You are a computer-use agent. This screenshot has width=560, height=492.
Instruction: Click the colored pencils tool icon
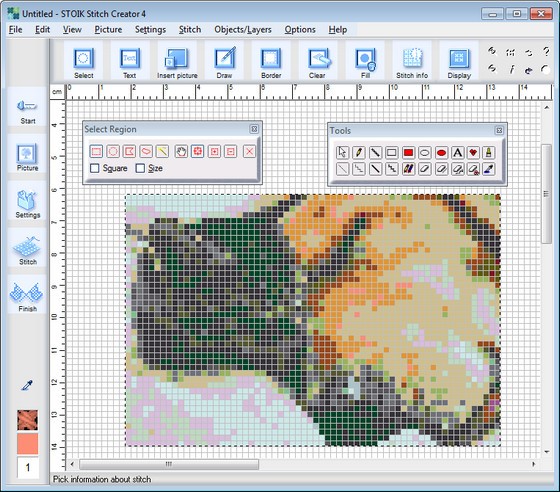408,169
